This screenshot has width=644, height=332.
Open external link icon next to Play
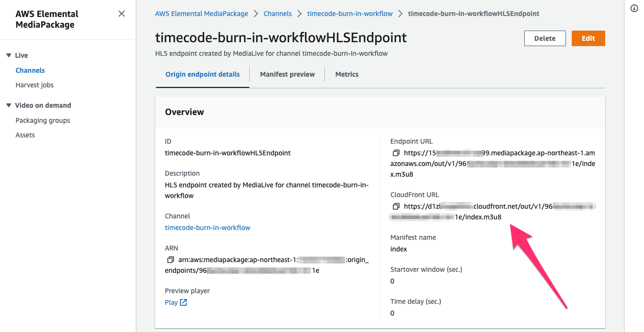183,302
